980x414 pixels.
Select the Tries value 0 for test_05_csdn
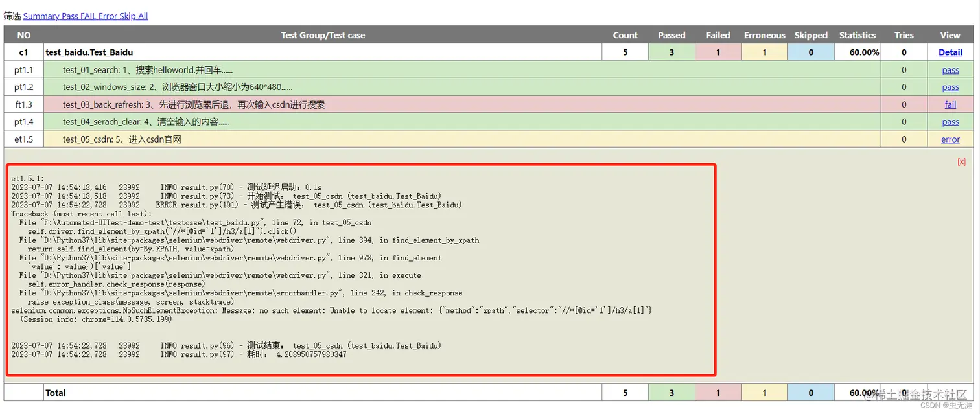[904, 139]
